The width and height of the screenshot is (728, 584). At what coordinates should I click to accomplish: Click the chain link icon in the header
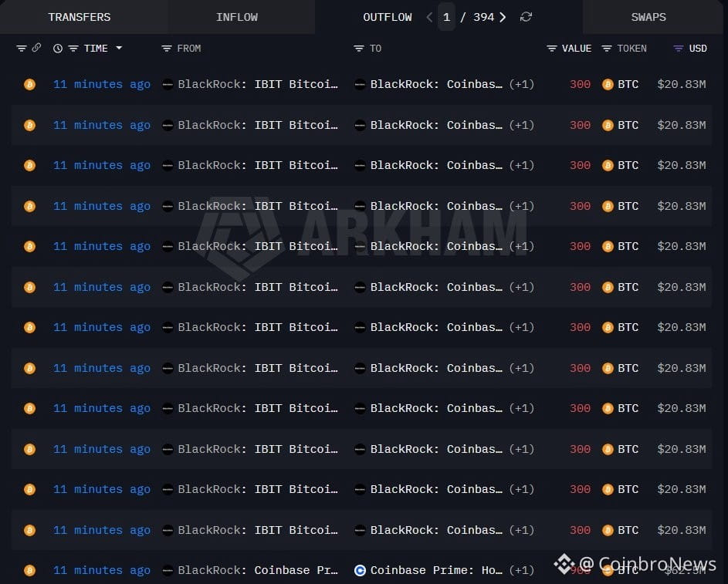(x=36, y=48)
